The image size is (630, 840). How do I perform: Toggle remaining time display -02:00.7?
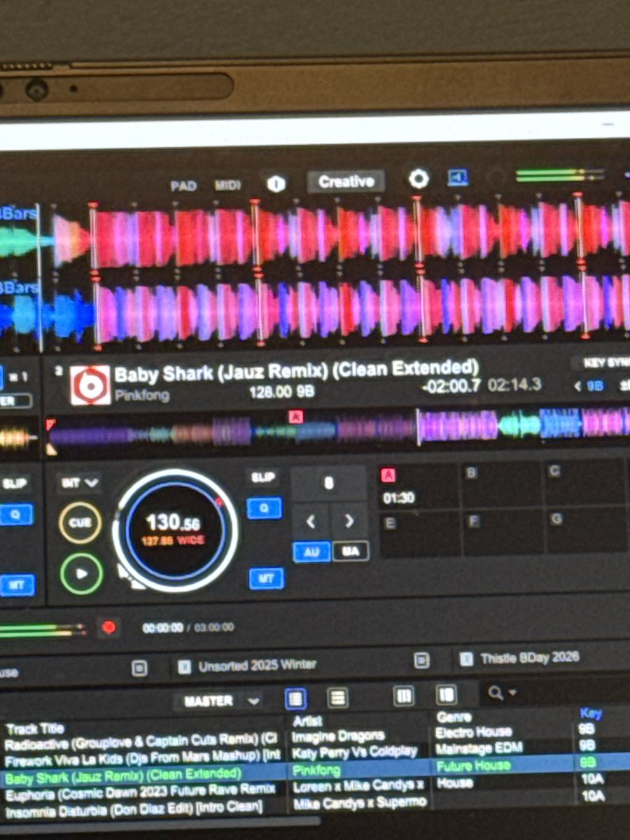point(451,386)
